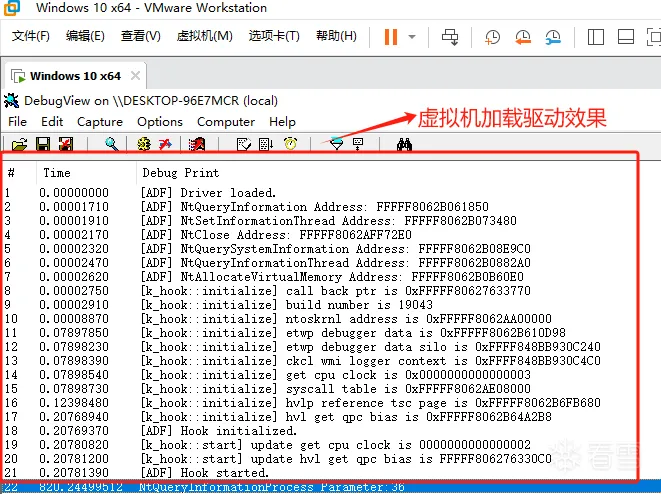The image size is (661, 494).
Task: Select the NtQuerySystemInformation Address log row
Action: pyautogui.click(x=320, y=249)
